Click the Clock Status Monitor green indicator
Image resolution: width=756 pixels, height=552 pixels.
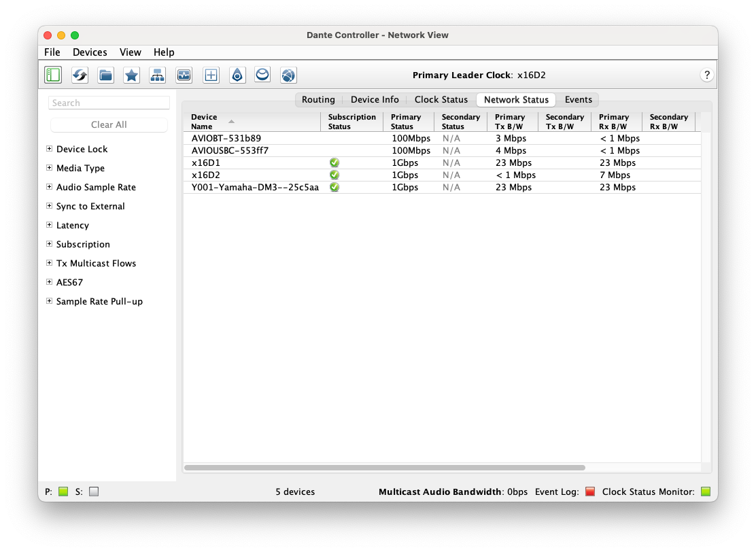click(x=705, y=491)
